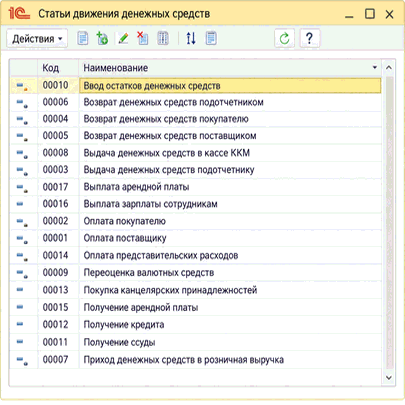The width and height of the screenshot is (405, 405).
Task: Open help with the question mark button
Action: (x=310, y=38)
